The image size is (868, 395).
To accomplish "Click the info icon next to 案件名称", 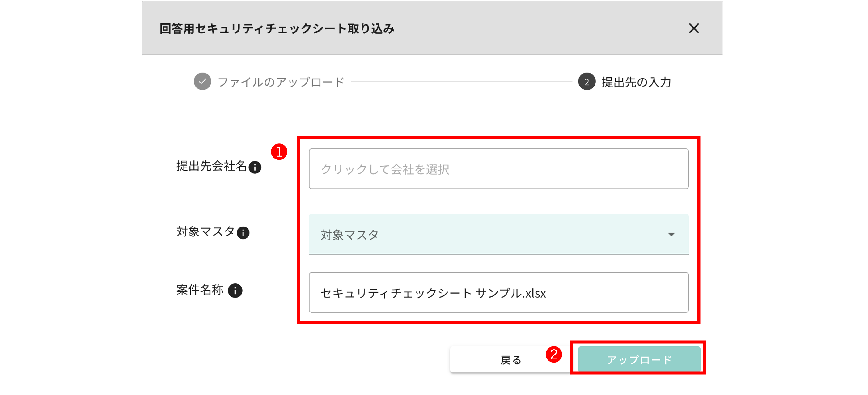I will [x=236, y=291].
